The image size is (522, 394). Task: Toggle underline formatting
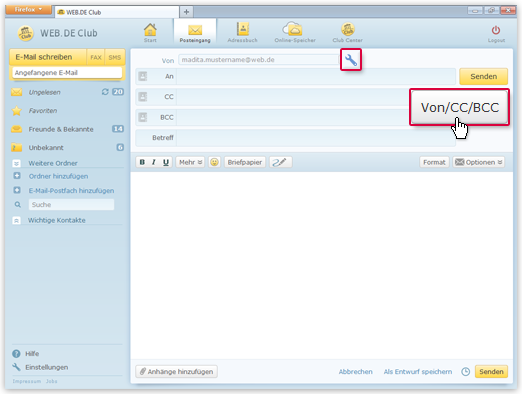tap(166, 162)
